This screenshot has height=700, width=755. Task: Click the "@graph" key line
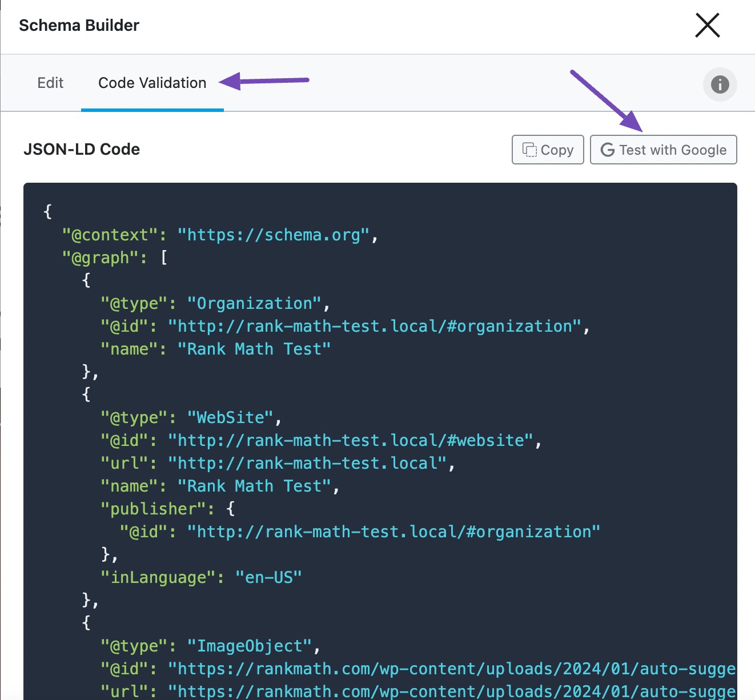[114, 258]
